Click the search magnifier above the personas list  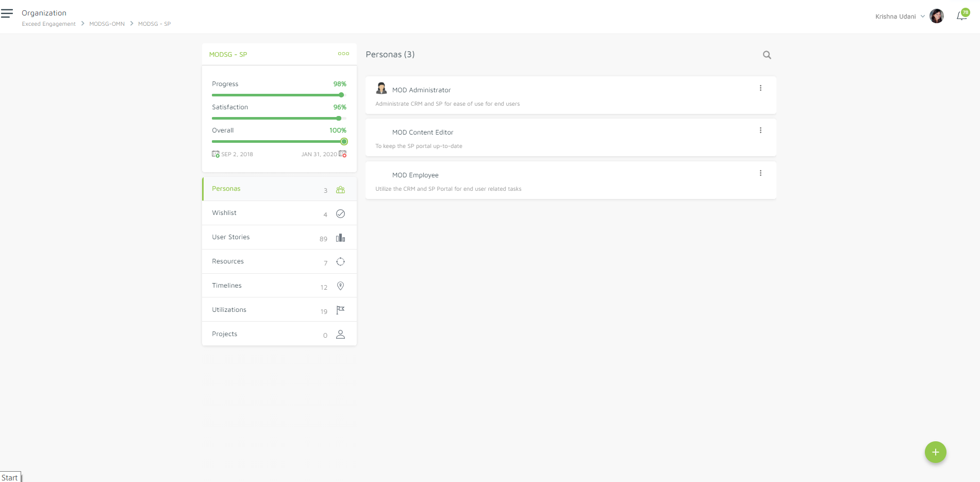(x=767, y=55)
